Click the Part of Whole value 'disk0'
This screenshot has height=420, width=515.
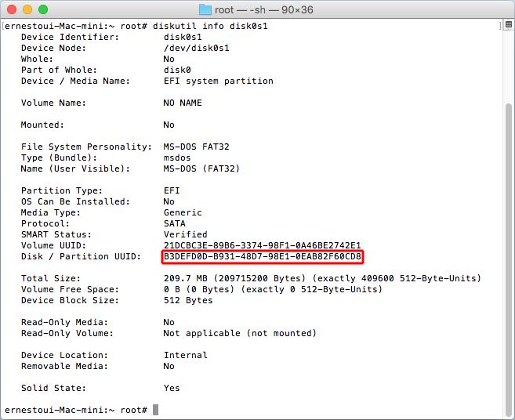pyautogui.click(x=177, y=70)
